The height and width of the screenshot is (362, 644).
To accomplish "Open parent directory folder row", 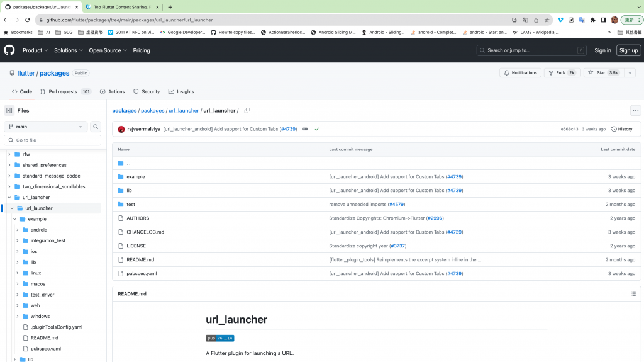I will pyautogui.click(x=376, y=163).
